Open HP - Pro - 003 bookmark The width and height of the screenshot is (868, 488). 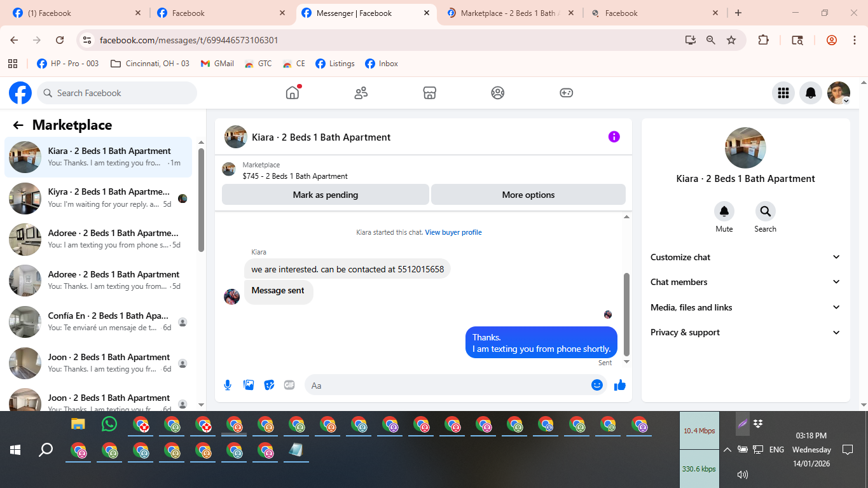tap(68, 64)
